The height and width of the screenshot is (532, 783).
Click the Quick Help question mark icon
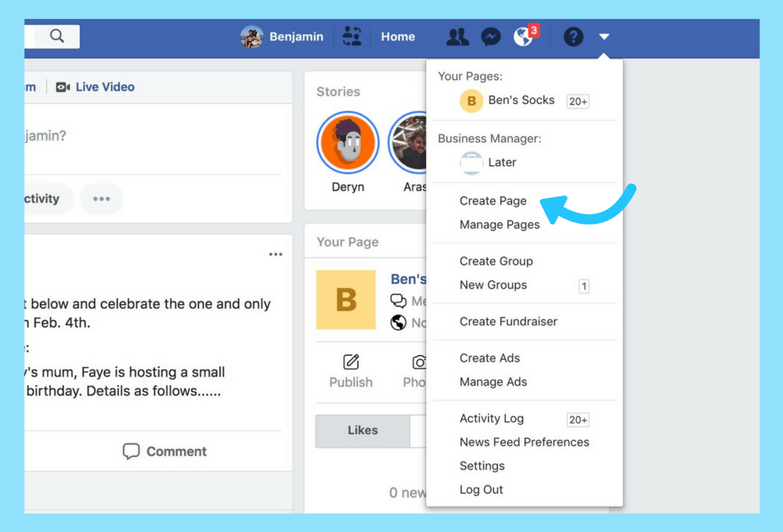[x=573, y=37]
